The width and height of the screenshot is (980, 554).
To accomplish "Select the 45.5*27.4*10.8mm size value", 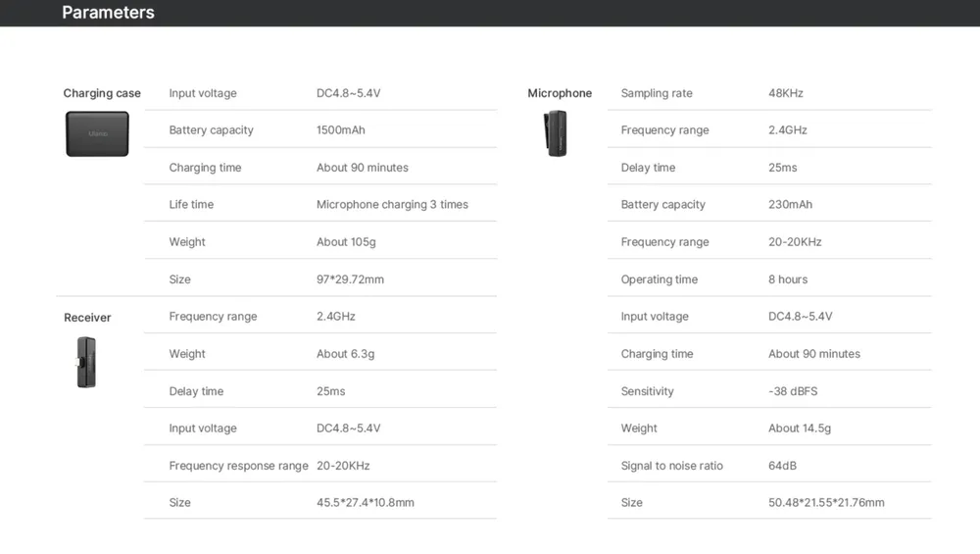I will [365, 503].
